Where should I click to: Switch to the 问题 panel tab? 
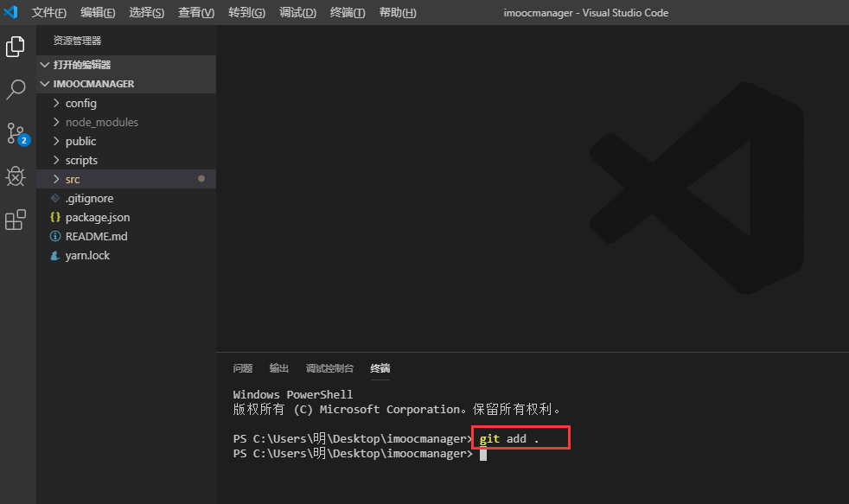[243, 368]
